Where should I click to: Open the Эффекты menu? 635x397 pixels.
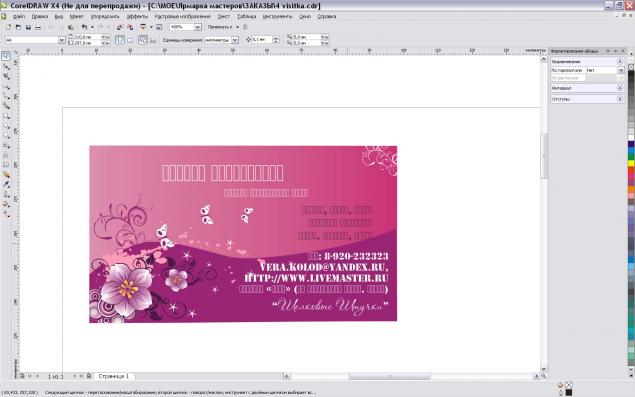pyautogui.click(x=137, y=17)
